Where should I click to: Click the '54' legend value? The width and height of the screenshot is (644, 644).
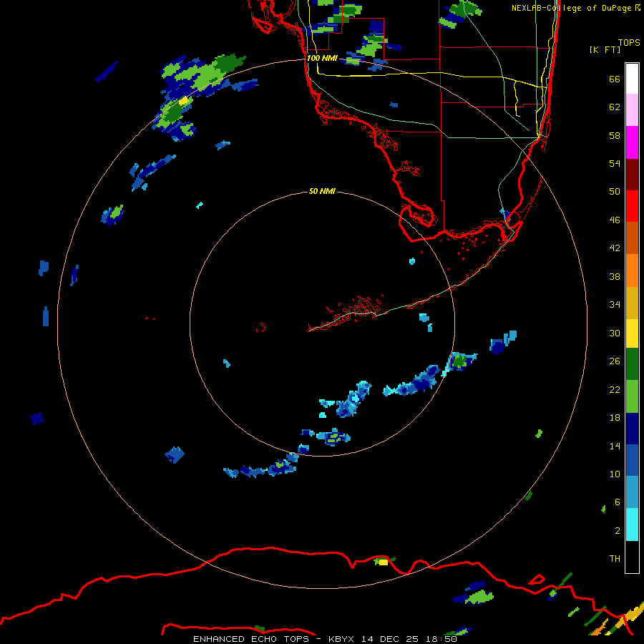[x=615, y=163]
